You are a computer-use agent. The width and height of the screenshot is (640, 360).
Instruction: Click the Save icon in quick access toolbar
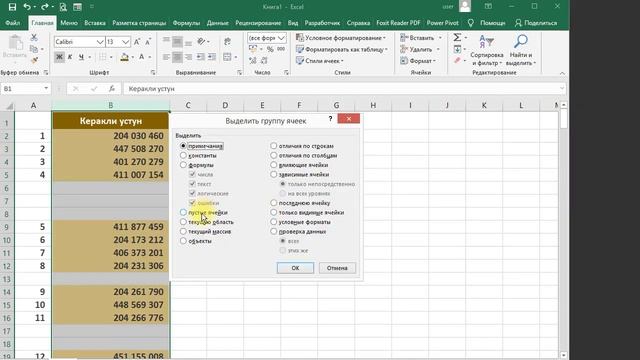tap(12, 7)
